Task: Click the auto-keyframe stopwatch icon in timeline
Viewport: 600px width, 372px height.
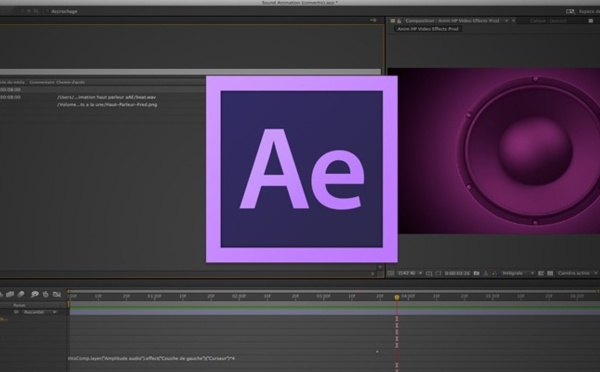Action: click(46, 294)
